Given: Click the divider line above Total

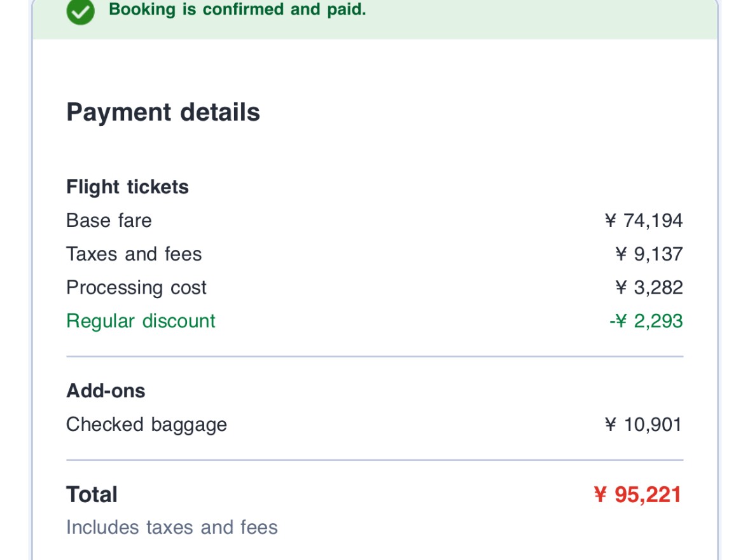Looking at the screenshot, I should (x=375, y=460).
